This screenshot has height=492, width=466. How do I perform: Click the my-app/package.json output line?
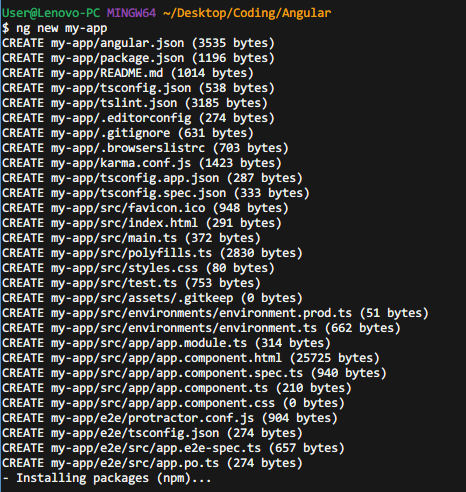pos(138,58)
